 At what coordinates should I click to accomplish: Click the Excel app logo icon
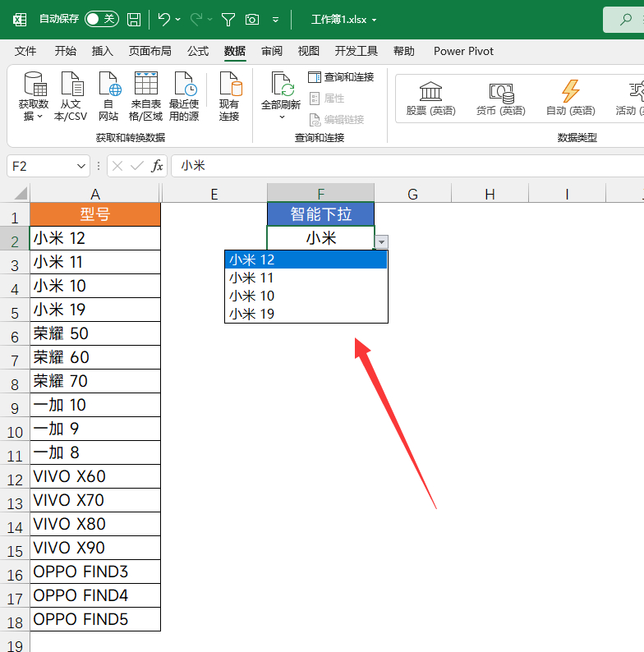(20, 20)
